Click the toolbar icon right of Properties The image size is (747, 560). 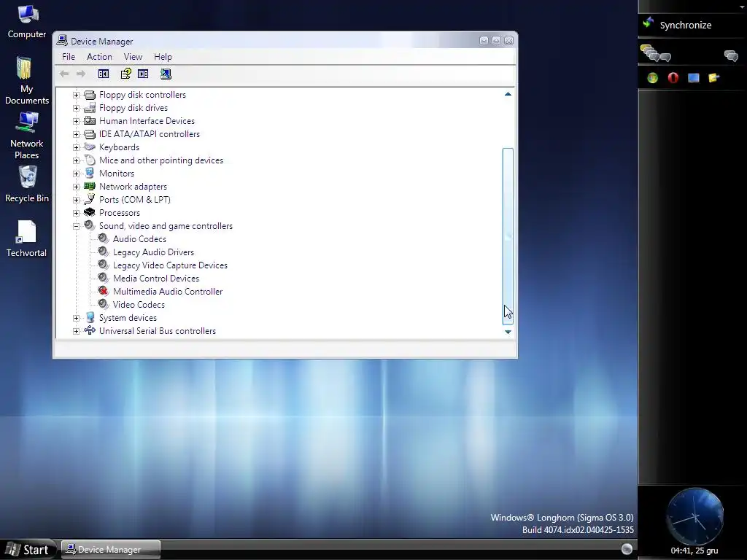tap(143, 74)
